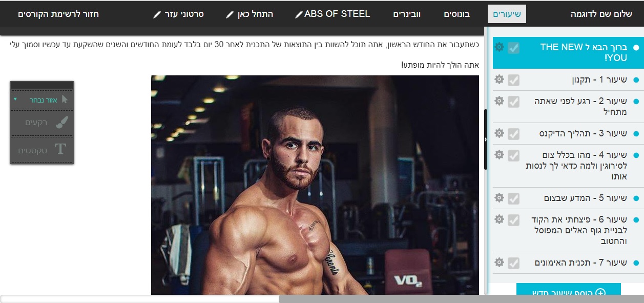The height and width of the screenshot is (303, 644).
Task: Click gear icon next to שיעור 5 - המדע שבצום
Action: click(x=499, y=198)
